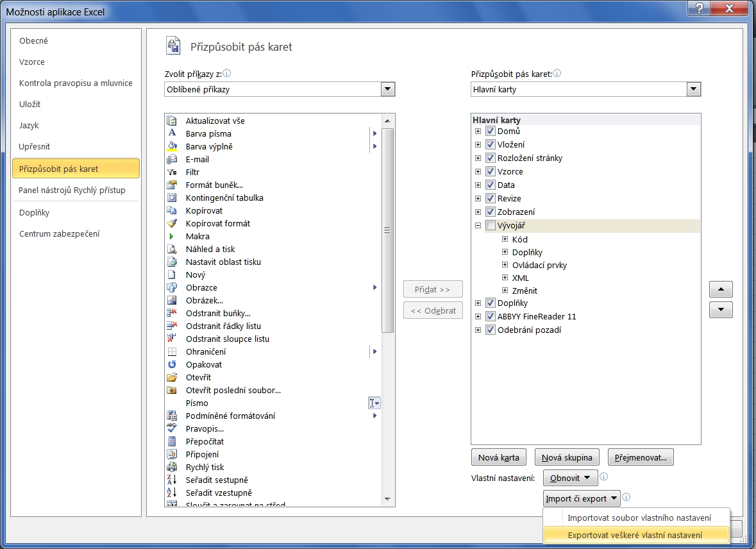756x549 pixels.
Task: Select the Barva písma icon
Action: click(172, 133)
